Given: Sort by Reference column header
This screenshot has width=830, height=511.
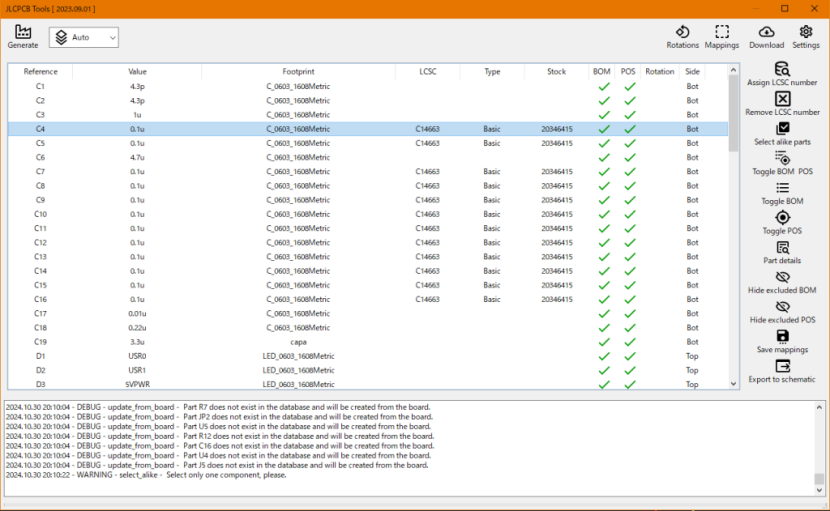Looking at the screenshot, I should coord(41,72).
